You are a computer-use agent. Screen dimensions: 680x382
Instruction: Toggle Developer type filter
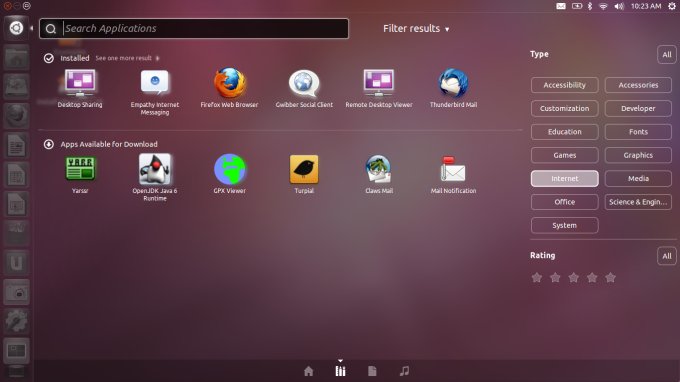click(638, 108)
